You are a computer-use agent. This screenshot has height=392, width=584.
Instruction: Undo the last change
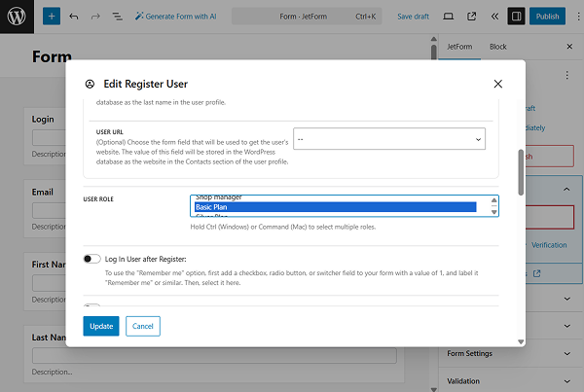pos(74,17)
